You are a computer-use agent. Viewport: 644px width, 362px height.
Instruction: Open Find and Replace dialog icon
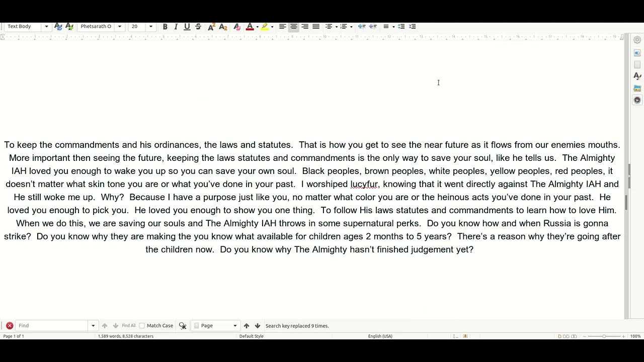coord(183,326)
